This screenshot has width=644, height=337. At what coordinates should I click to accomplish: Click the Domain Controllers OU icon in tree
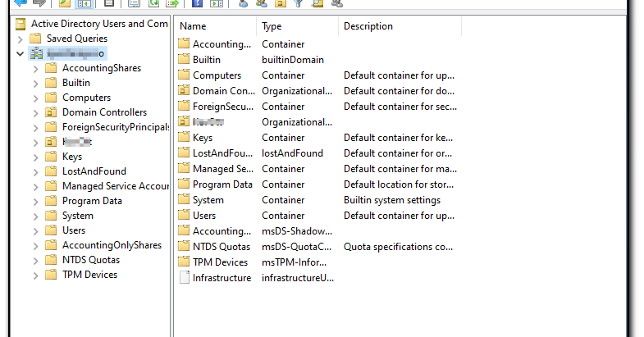click(x=51, y=112)
